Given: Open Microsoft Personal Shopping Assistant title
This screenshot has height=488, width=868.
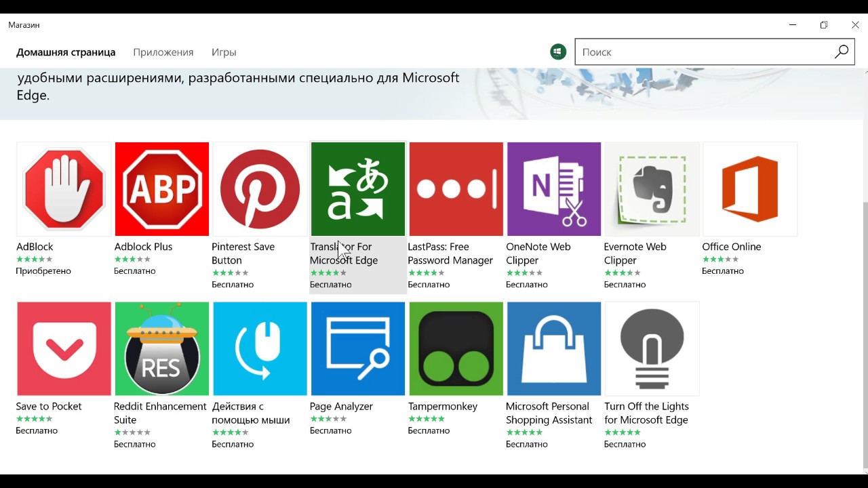Looking at the screenshot, I should [x=548, y=413].
